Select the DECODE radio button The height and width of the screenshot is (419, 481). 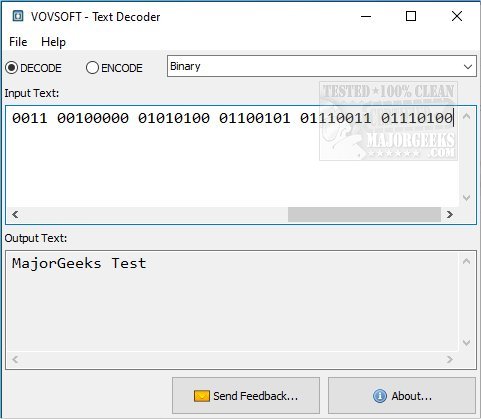[x=12, y=68]
